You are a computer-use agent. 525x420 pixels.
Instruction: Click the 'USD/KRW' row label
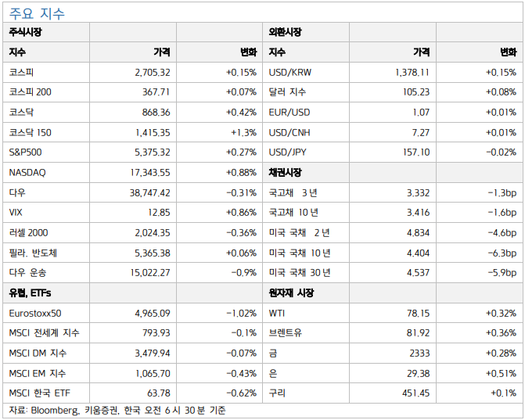tap(290, 72)
